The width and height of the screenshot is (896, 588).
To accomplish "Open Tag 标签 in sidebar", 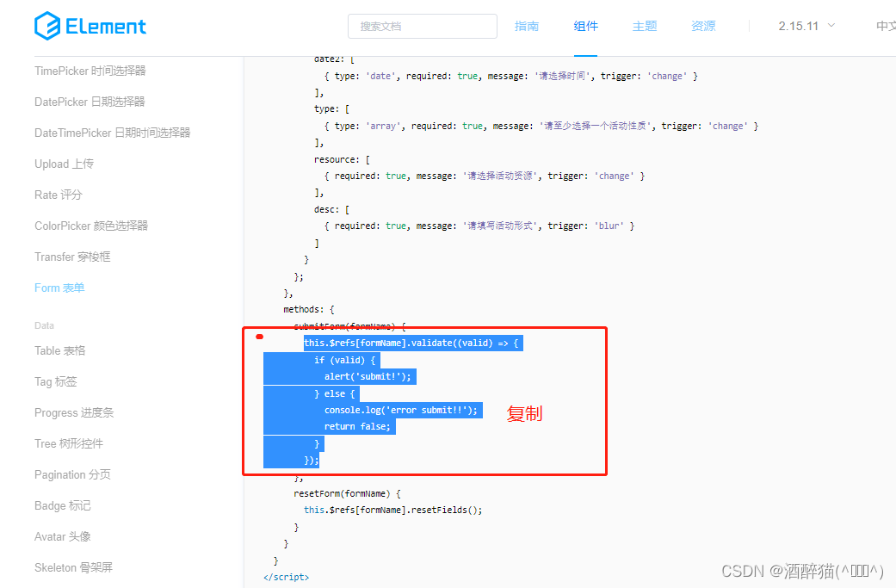I will 55,381.
